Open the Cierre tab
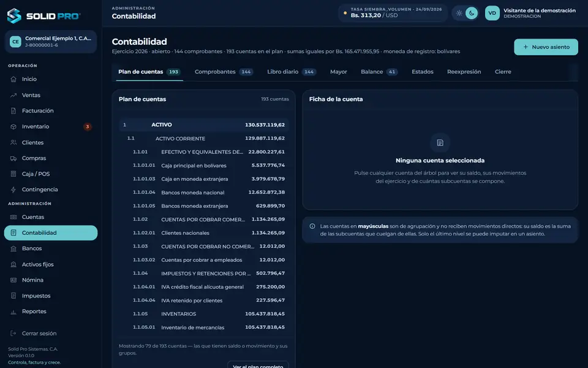588x368 pixels. 503,72
